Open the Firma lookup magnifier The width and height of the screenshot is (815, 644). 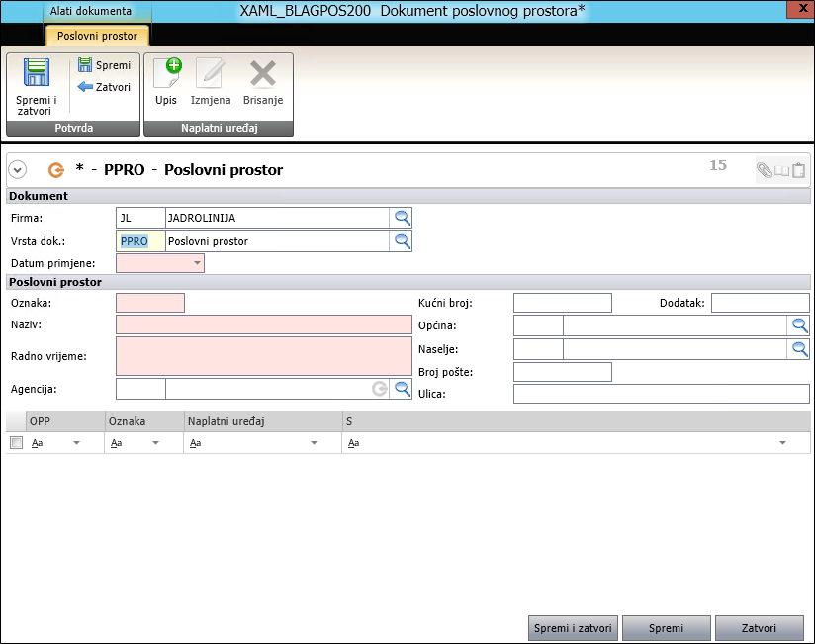(x=403, y=218)
